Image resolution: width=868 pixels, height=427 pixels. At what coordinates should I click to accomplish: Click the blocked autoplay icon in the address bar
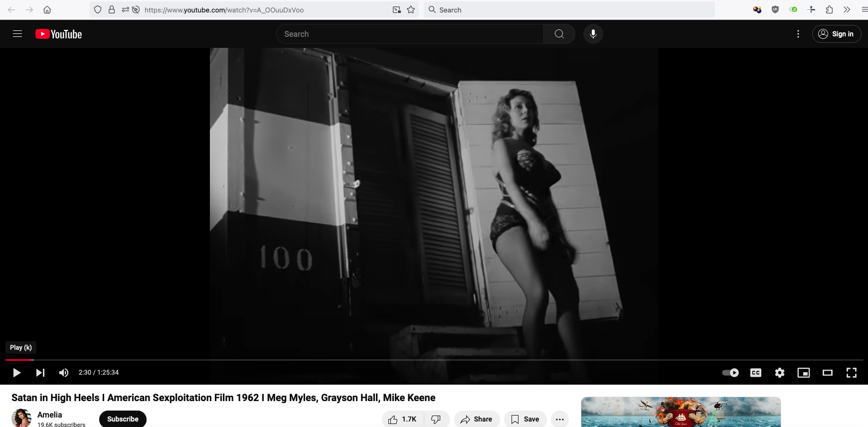click(136, 10)
